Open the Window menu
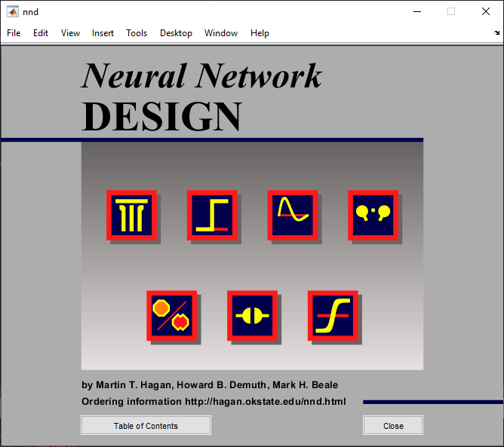 [x=221, y=33]
